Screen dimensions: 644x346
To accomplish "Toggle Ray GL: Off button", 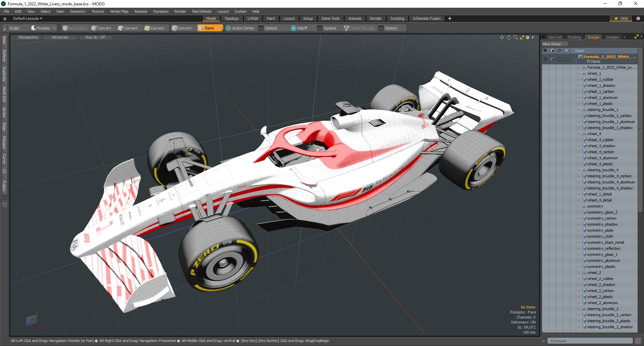I will (95, 38).
